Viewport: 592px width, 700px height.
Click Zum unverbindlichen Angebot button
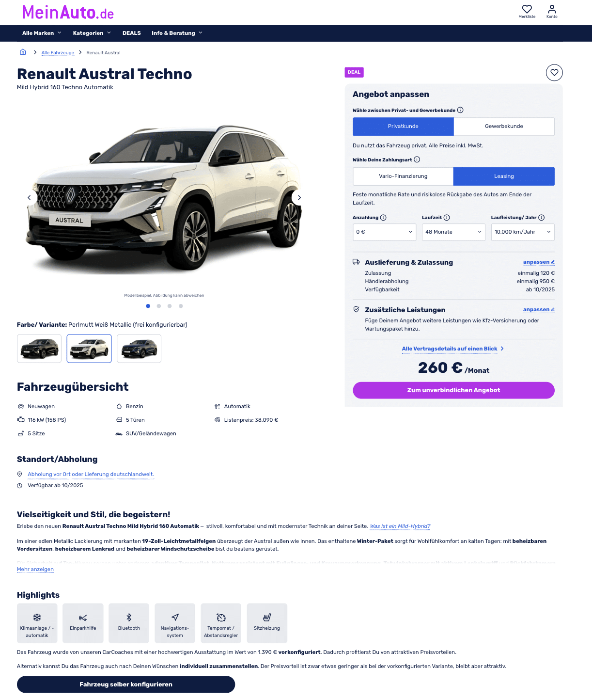point(453,390)
